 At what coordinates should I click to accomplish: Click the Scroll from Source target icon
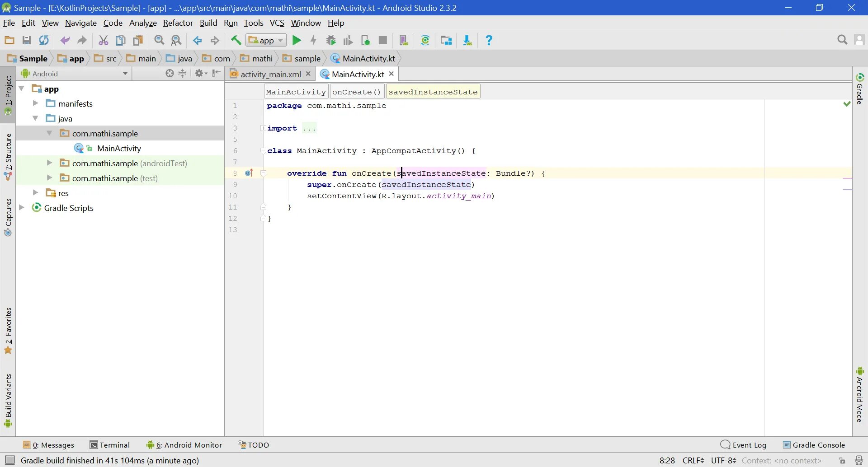[170, 73]
